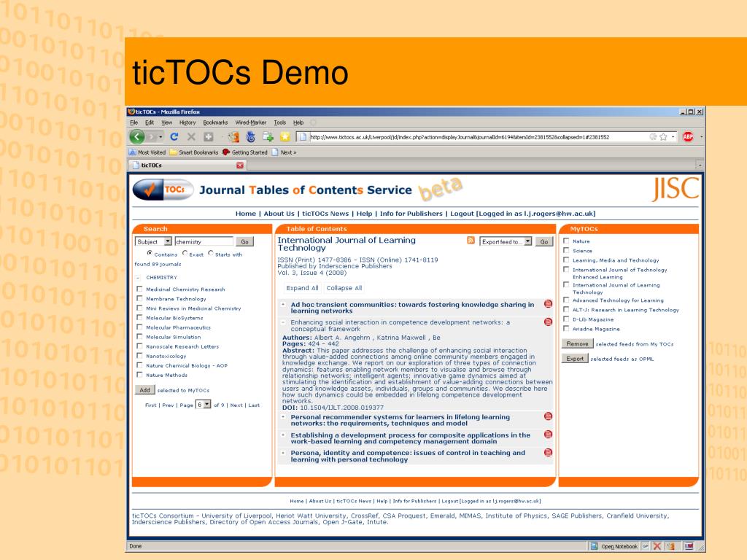The height and width of the screenshot is (560, 747).
Task: Check Ariadne Magazine in MyTOCs
Action: pyautogui.click(x=566, y=328)
